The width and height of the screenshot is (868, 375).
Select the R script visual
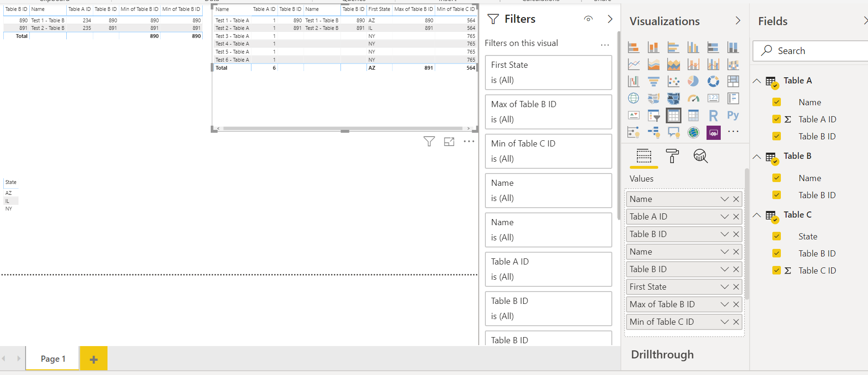[x=713, y=115]
